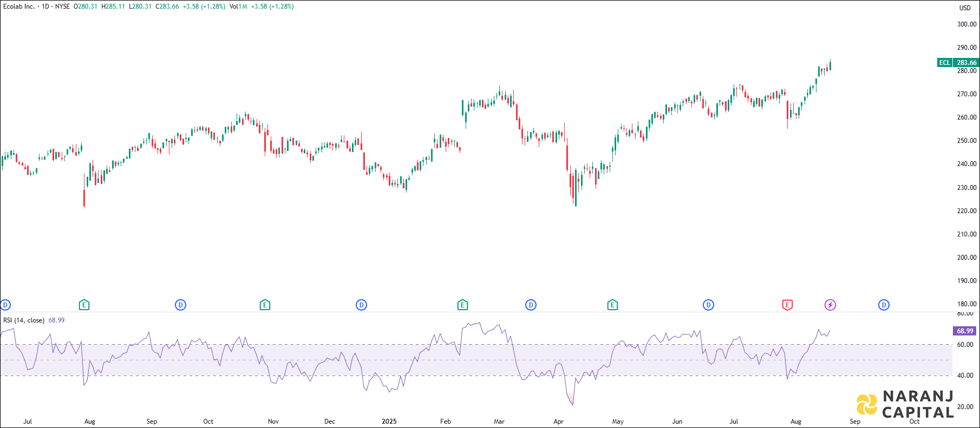980x428 pixels.
Task: Click the May label on time axis
Action: (x=618, y=422)
